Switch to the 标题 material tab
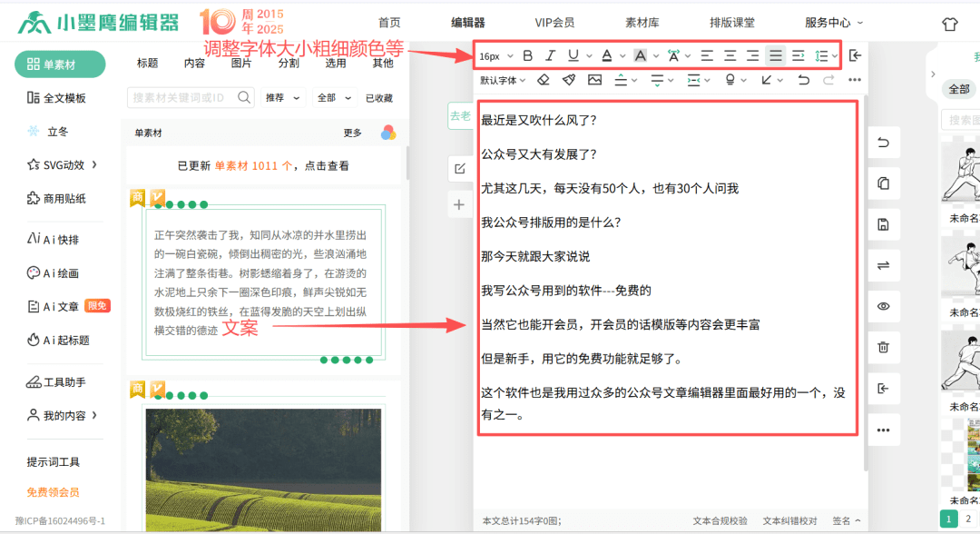 point(147,64)
